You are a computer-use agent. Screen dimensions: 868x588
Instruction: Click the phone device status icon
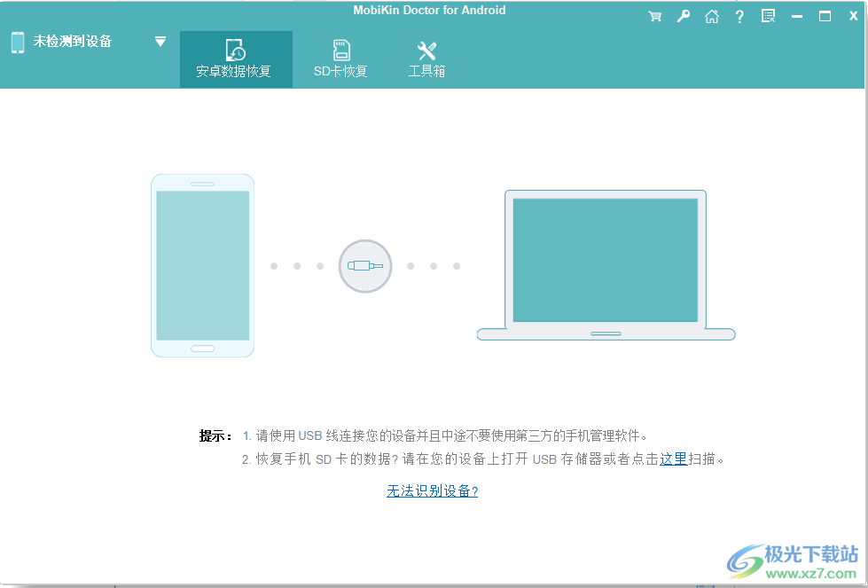click(17, 42)
